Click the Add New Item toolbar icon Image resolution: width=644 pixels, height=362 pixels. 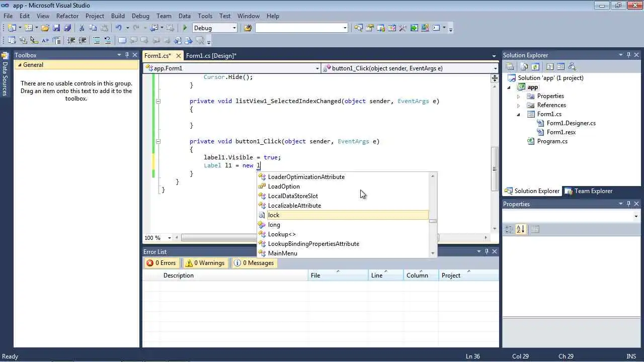[28, 28]
